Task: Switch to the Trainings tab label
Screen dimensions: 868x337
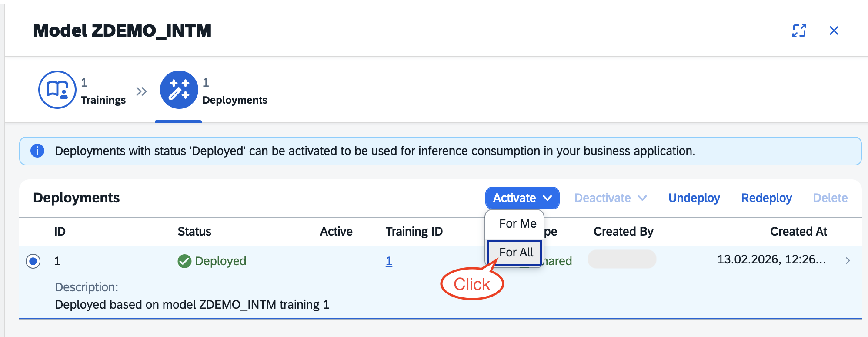Action: point(103,100)
